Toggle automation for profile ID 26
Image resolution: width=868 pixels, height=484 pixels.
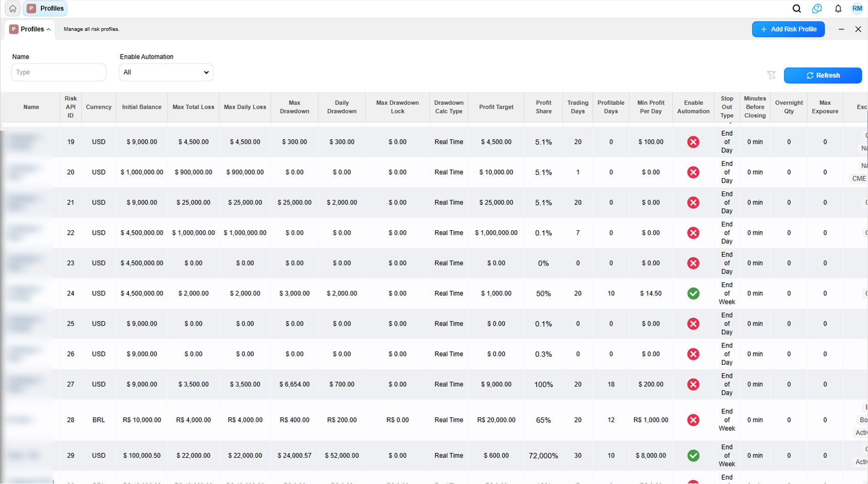[x=693, y=354]
